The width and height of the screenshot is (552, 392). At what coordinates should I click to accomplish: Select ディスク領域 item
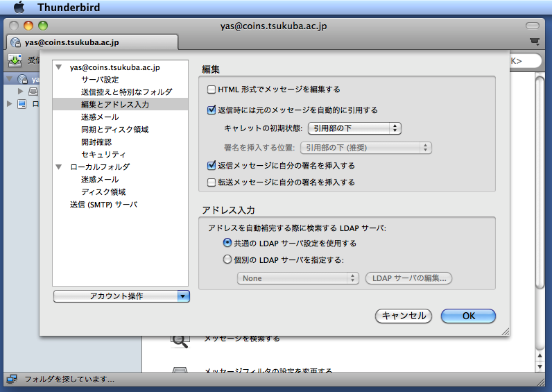click(103, 192)
